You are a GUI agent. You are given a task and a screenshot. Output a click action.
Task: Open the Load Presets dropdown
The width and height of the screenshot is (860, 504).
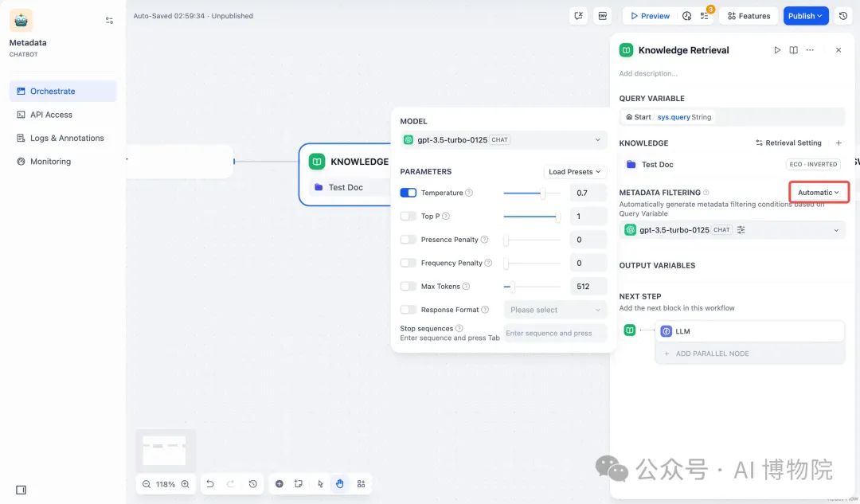point(574,172)
